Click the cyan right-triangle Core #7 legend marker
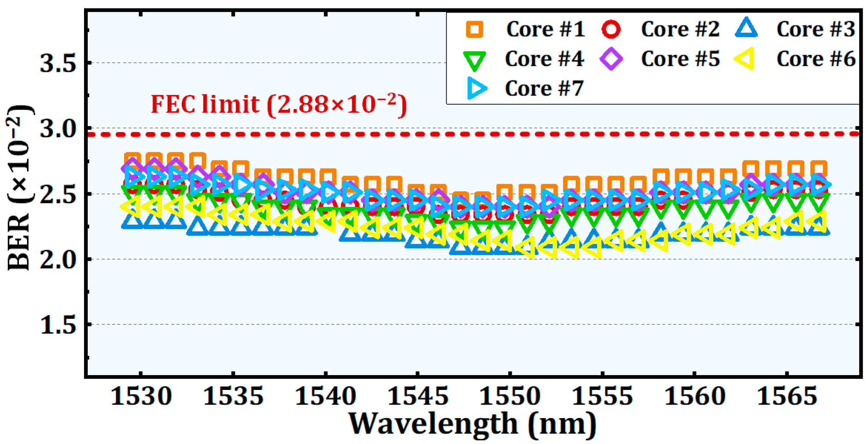 click(x=477, y=89)
